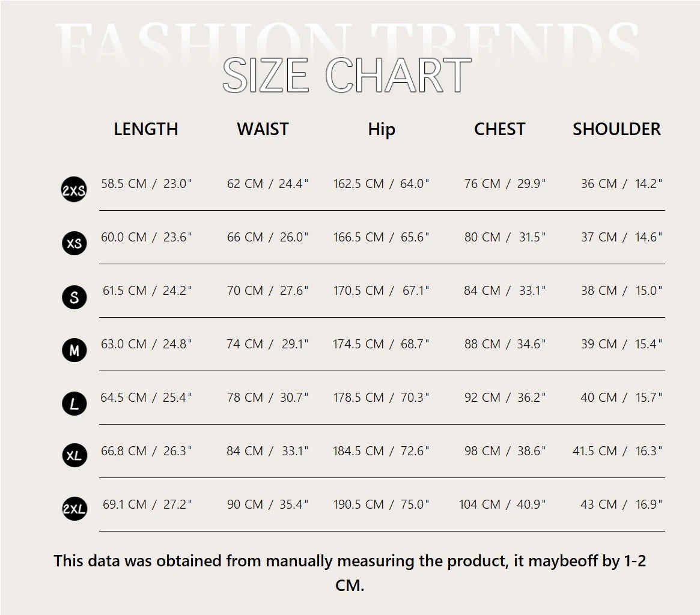The width and height of the screenshot is (700, 615).
Task: Select the 2XL chest value 104 CM
Action: click(x=479, y=504)
